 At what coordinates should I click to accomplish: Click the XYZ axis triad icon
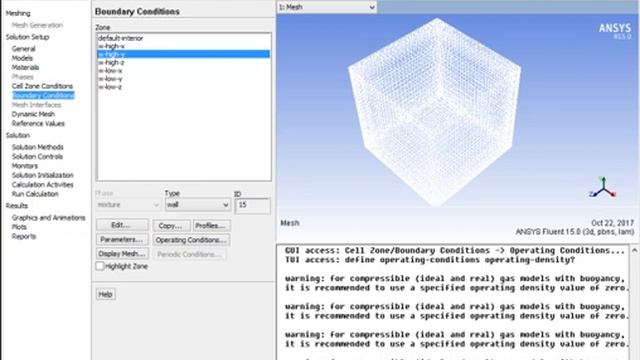603,188
